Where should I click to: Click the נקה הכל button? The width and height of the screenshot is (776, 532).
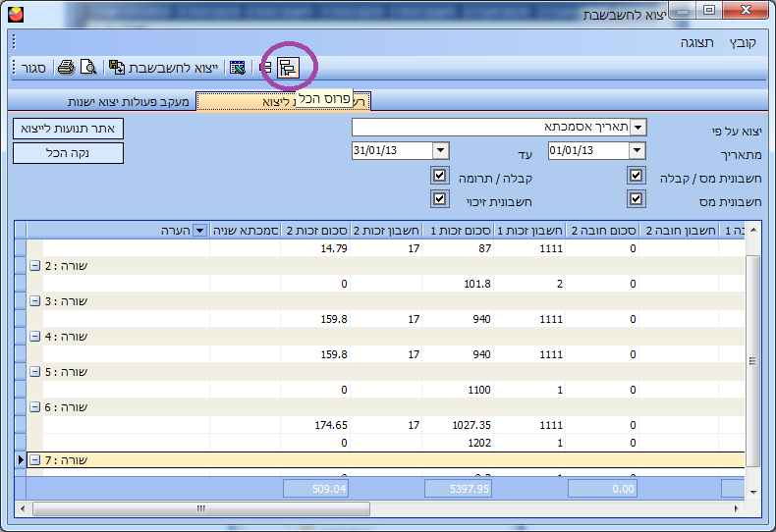[x=69, y=153]
